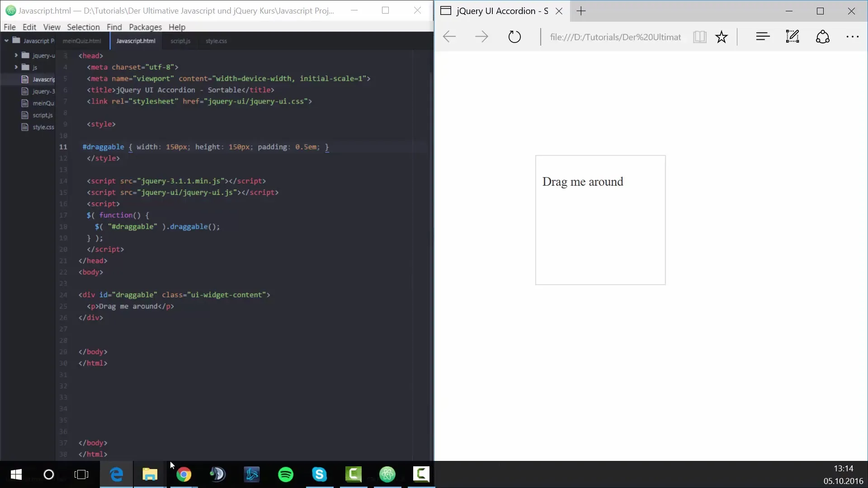This screenshot has width=868, height=488.
Task: Click the Drag me around box
Action: coord(600,220)
